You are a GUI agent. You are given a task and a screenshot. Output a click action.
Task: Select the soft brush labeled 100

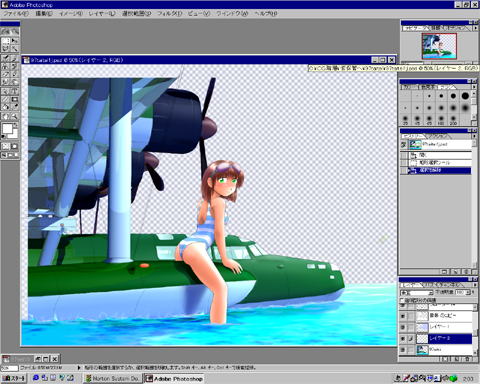pos(441,119)
